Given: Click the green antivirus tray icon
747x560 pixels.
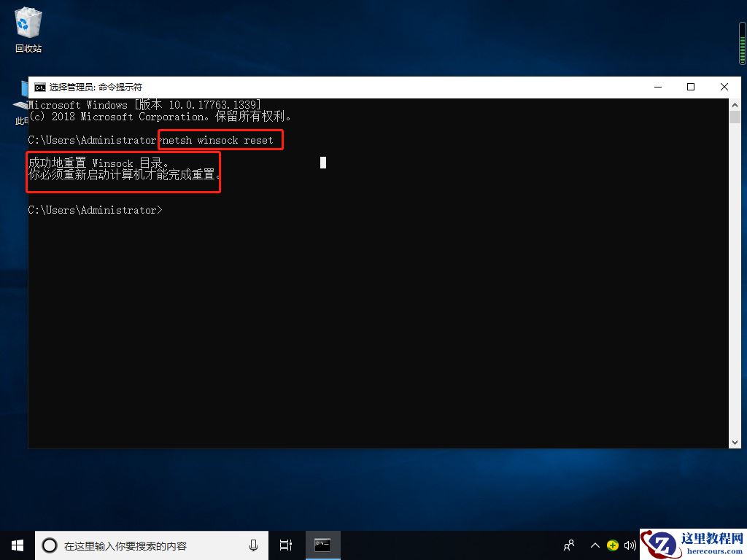Looking at the screenshot, I should pyautogui.click(x=613, y=545).
